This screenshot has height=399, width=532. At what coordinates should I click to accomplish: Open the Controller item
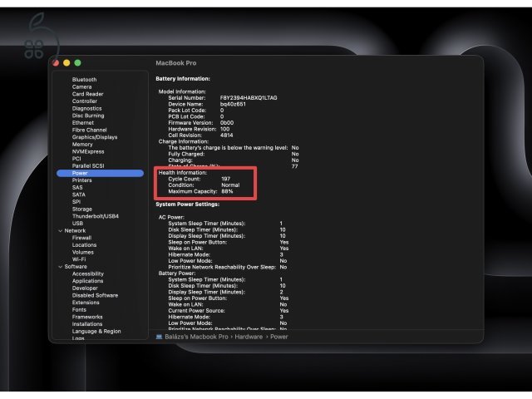pos(85,101)
